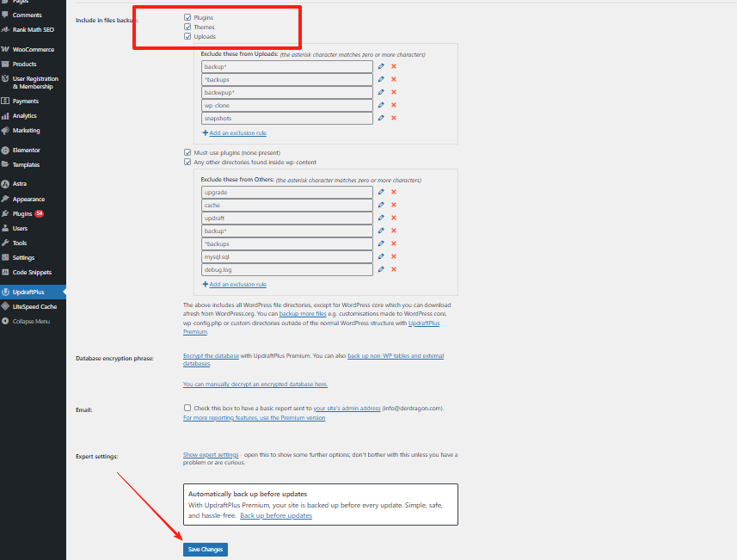The width and height of the screenshot is (737, 560).
Task: Uncheck the Plugins backup checkbox
Action: (187, 17)
